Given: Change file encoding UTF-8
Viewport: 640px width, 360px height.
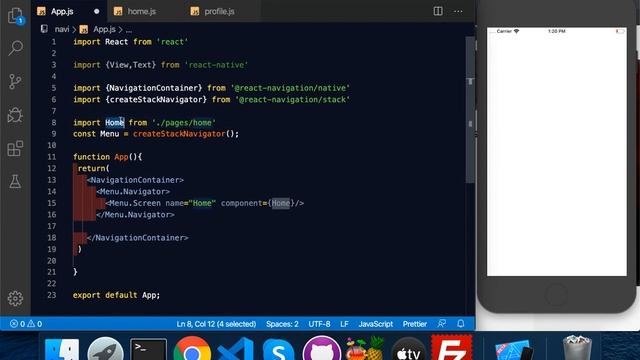Looking at the screenshot, I should (319, 324).
